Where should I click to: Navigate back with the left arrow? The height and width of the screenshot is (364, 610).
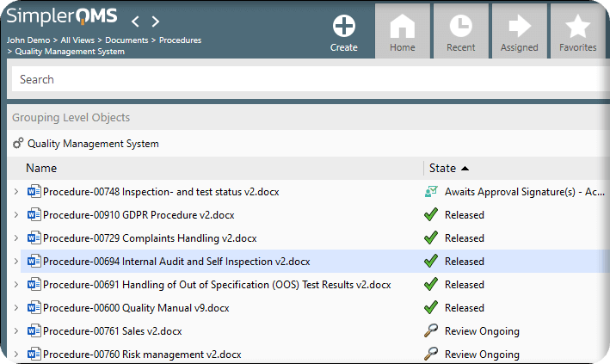[x=135, y=21]
